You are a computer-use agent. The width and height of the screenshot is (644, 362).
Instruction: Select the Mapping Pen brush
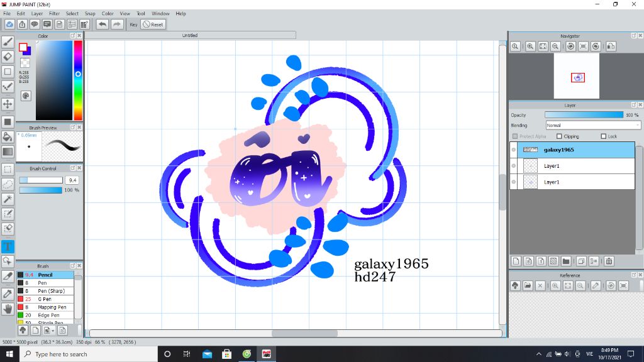(x=45, y=307)
